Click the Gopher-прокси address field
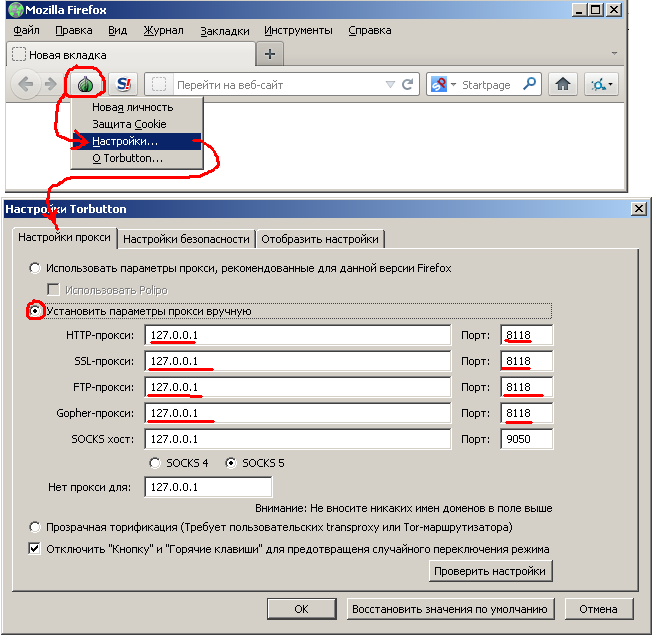The height and width of the screenshot is (635, 653). click(298, 413)
